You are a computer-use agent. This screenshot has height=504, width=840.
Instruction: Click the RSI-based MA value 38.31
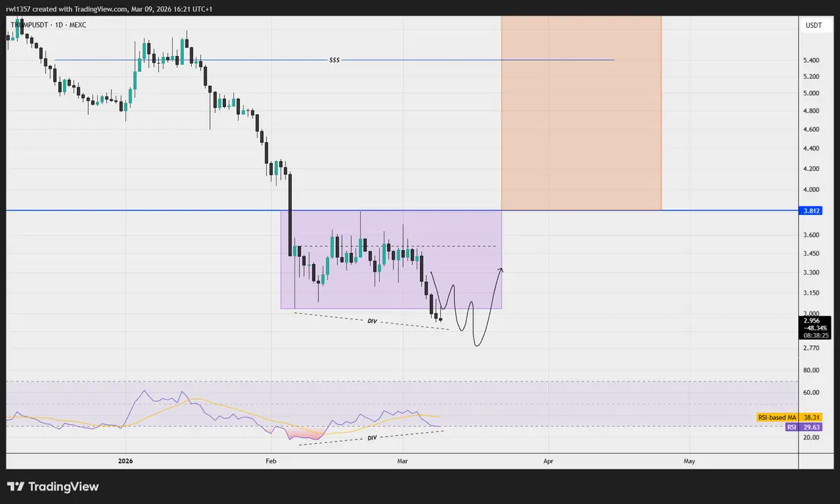(x=812, y=417)
